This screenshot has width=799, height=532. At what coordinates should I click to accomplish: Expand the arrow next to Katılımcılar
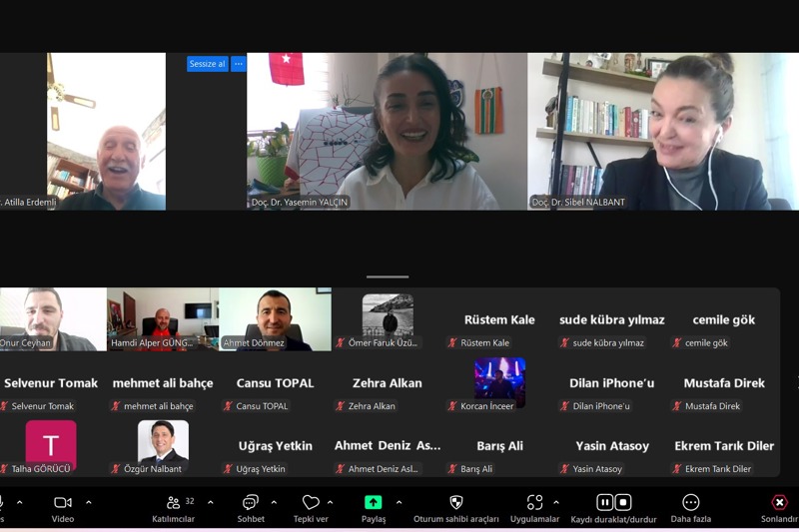pos(210,502)
